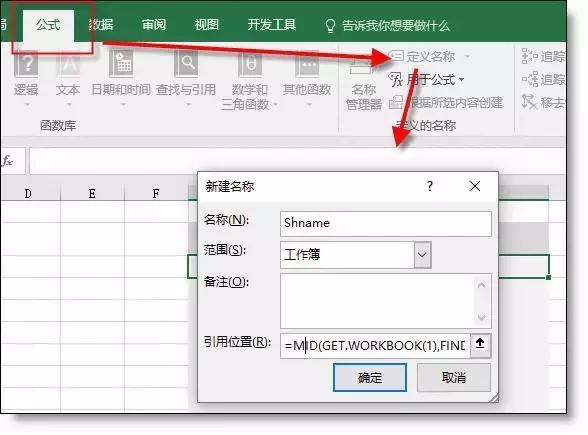Screen dimensions: 588x435
Task: Click the 备注 scrollbar down arrow
Action: click(482, 318)
